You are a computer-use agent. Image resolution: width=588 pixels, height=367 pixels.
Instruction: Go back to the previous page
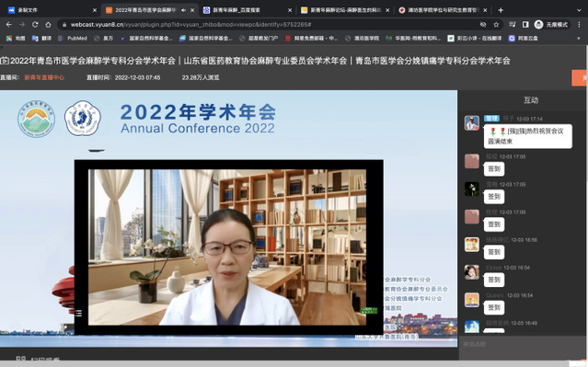click(9, 24)
